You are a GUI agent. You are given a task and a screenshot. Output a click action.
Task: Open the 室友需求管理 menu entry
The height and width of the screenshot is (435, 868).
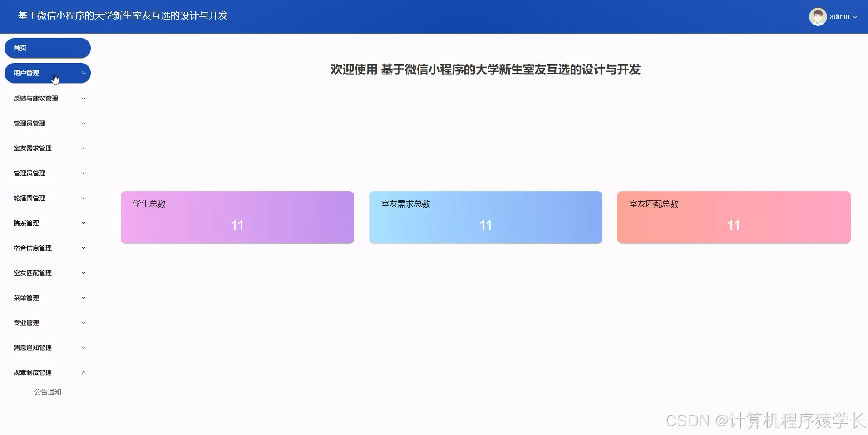pos(48,148)
